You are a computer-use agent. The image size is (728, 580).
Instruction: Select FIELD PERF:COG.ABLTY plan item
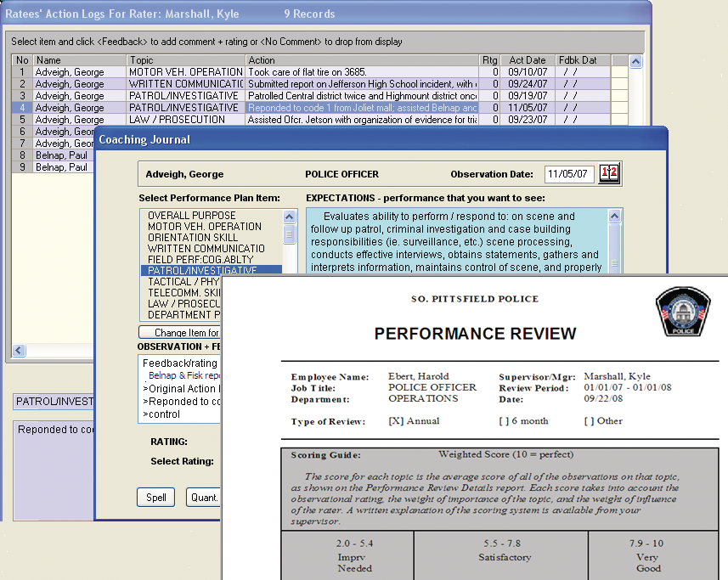click(200, 260)
